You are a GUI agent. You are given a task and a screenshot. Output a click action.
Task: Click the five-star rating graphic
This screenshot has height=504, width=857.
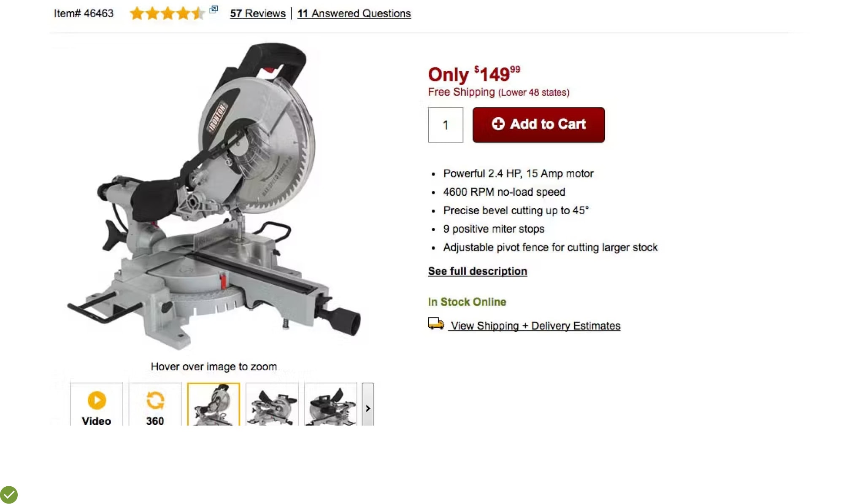pos(167,13)
